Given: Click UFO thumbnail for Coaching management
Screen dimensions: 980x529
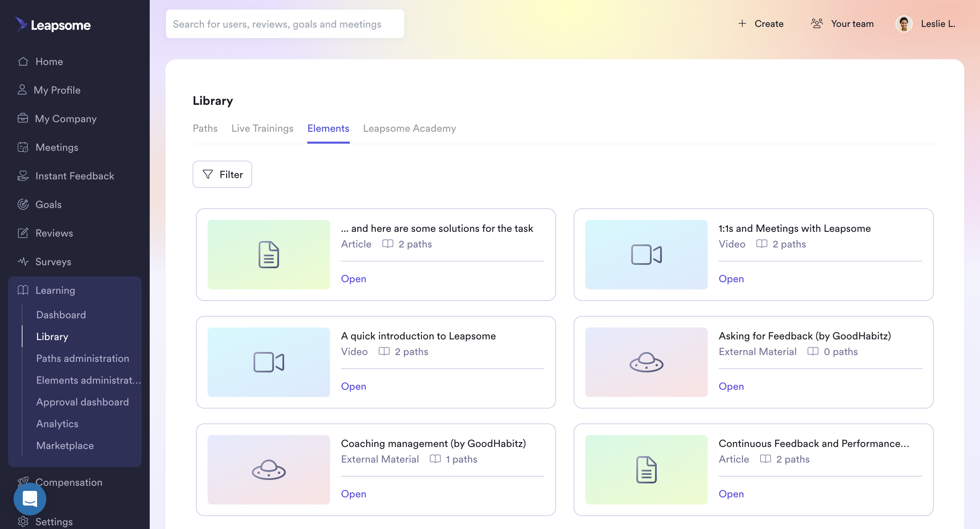Looking at the screenshot, I should 268,469.
